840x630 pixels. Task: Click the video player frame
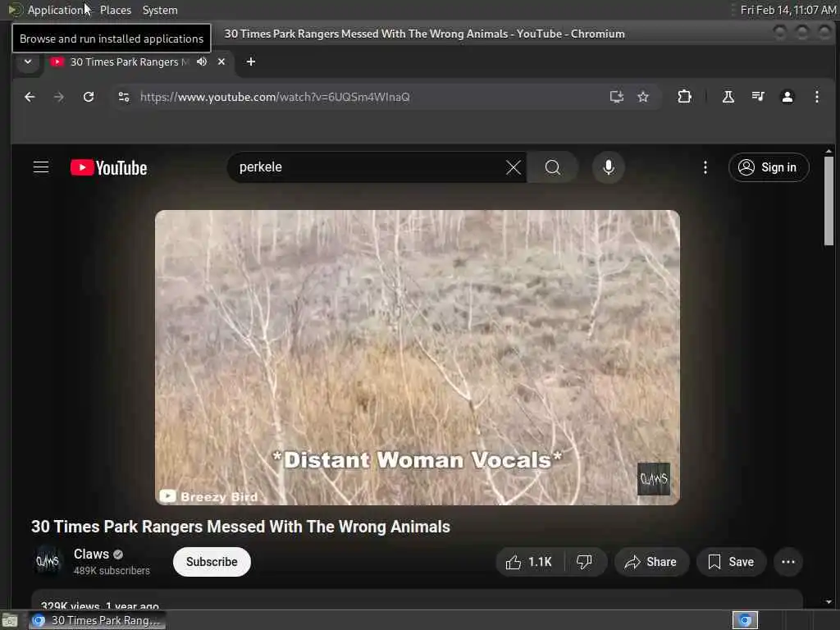(x=418, y=358)
